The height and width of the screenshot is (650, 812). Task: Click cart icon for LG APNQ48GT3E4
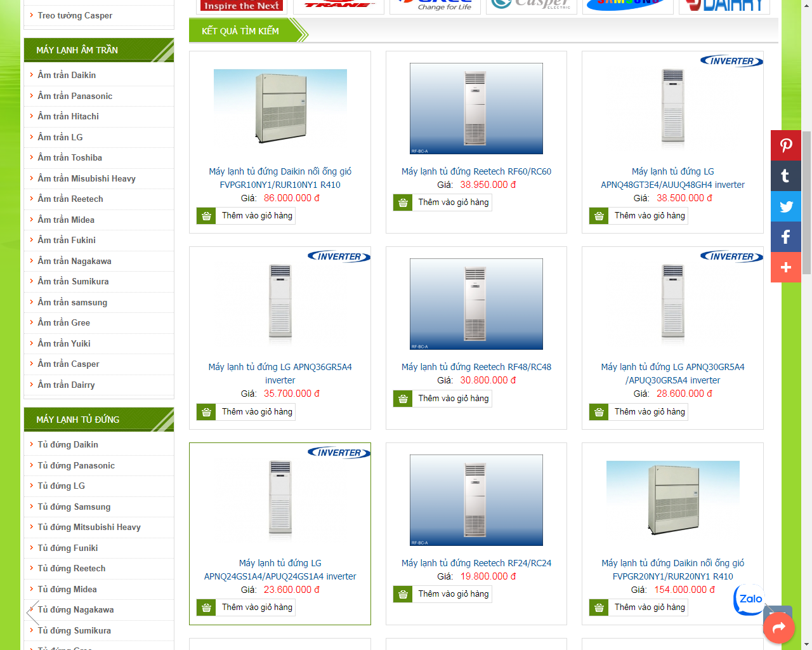[x=599, y=216]
